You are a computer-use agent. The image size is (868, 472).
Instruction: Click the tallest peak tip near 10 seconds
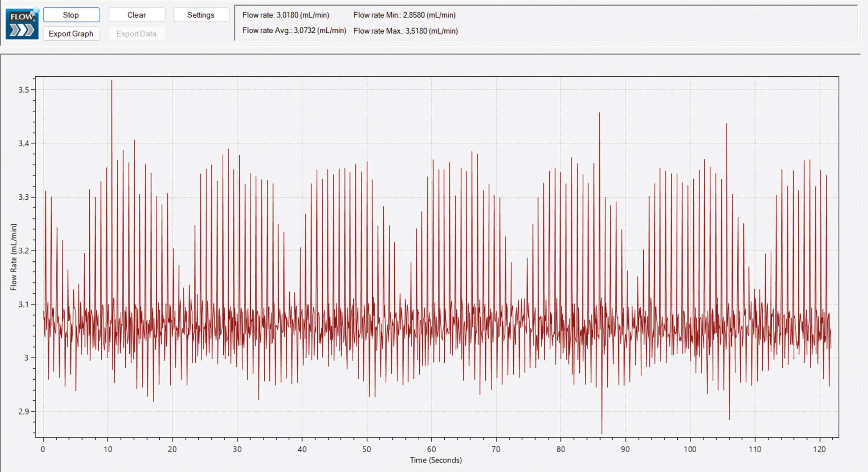[x=111, y=81]
